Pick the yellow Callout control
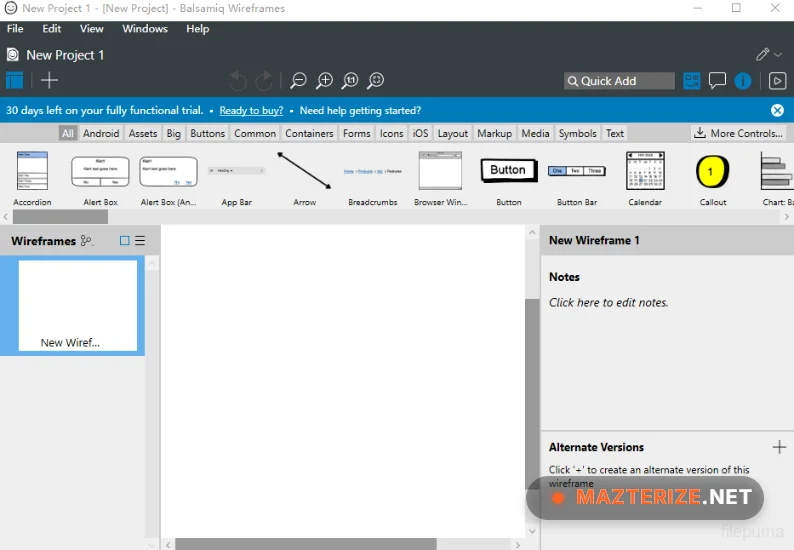 (713, 178)
